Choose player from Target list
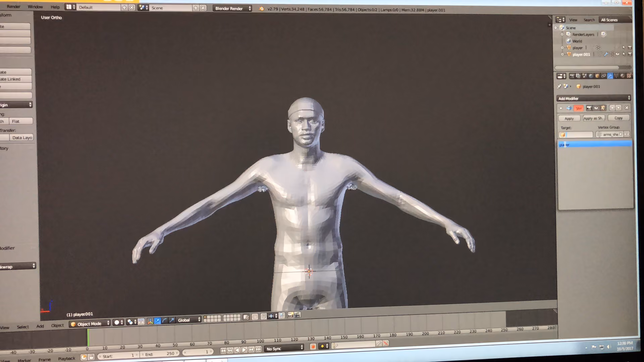The width and height of the screenshot is (644, 362). [595, 144]
